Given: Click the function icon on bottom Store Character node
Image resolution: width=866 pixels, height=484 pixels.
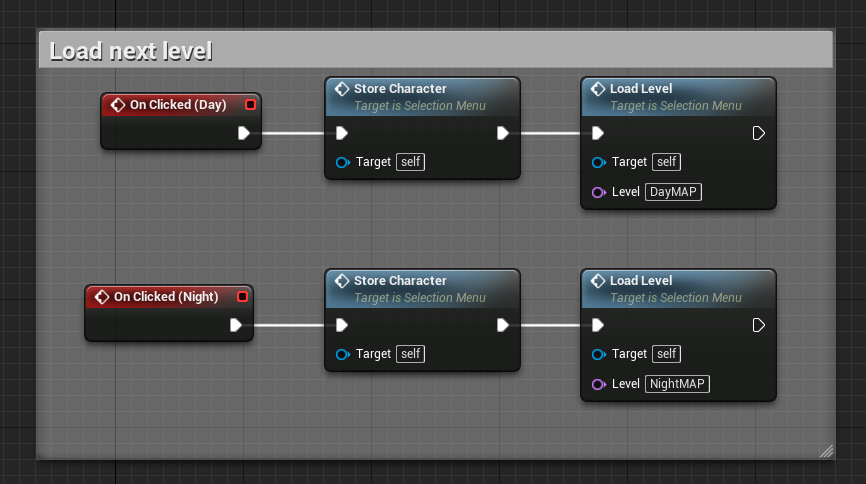Looking at the screenshot, I should point(342,281).
